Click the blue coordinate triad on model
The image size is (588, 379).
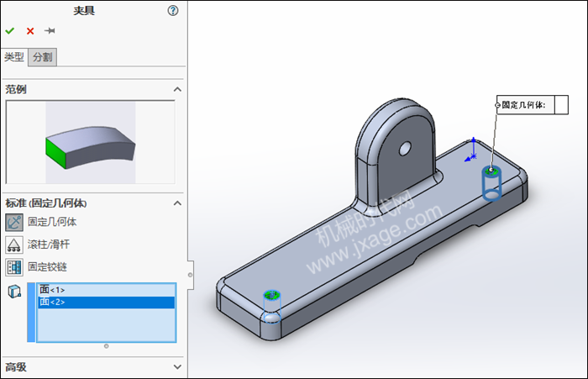click(471, 150)
